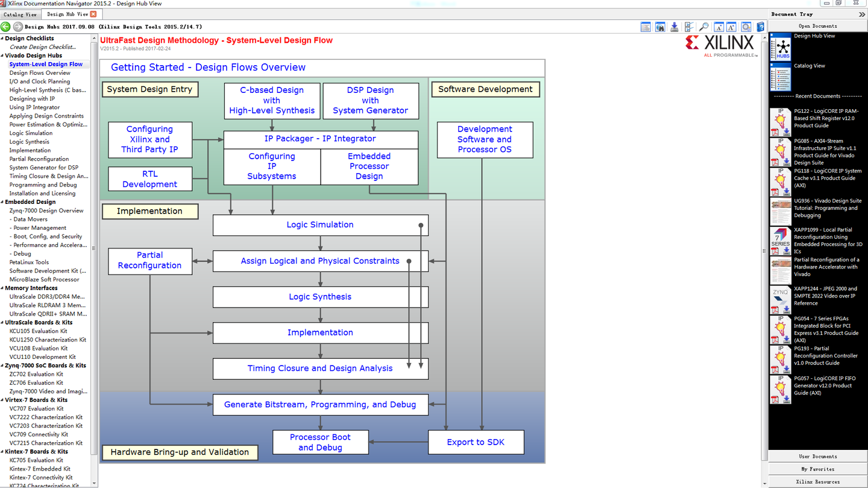
Task: Download PG122 via its blue arrow icon
Action: (x=786, y=130)
